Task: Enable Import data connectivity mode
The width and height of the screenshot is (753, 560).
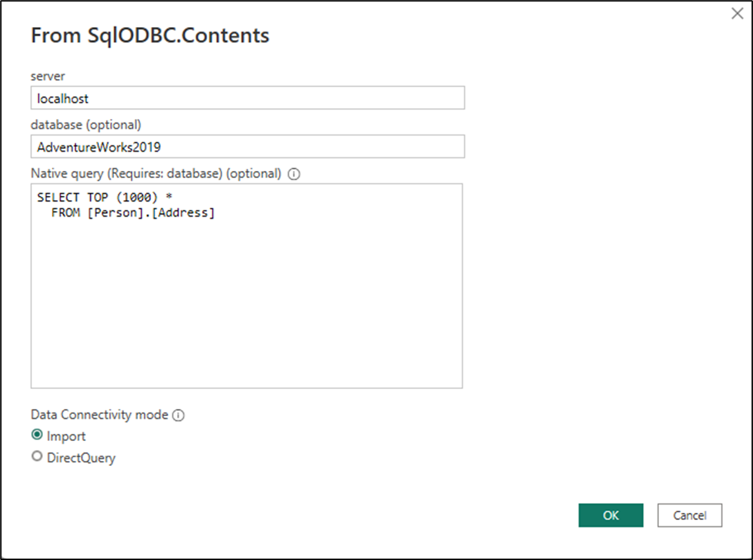Action: pyautogui.click(x=37, y=435)
